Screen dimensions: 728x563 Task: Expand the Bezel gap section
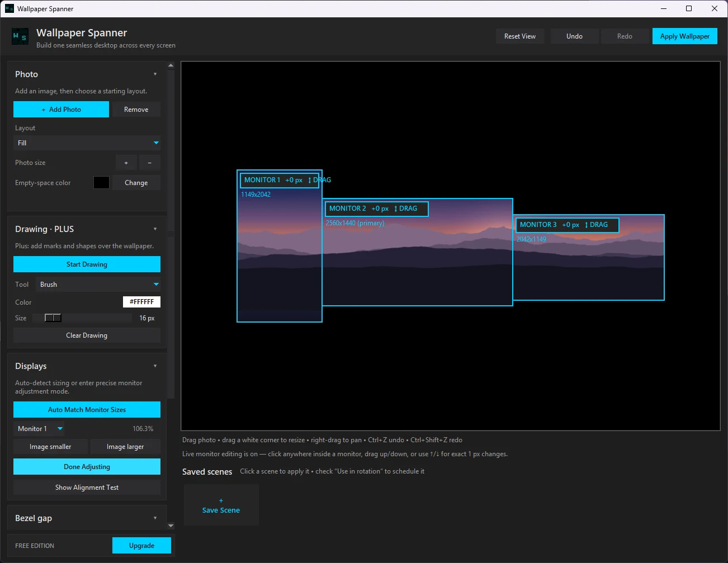coord(155,518)
